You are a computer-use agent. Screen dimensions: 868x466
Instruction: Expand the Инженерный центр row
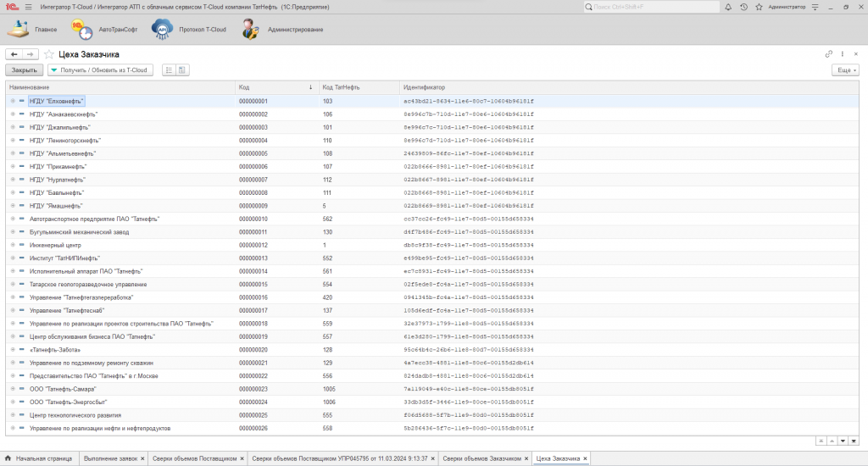click(13, 245)
